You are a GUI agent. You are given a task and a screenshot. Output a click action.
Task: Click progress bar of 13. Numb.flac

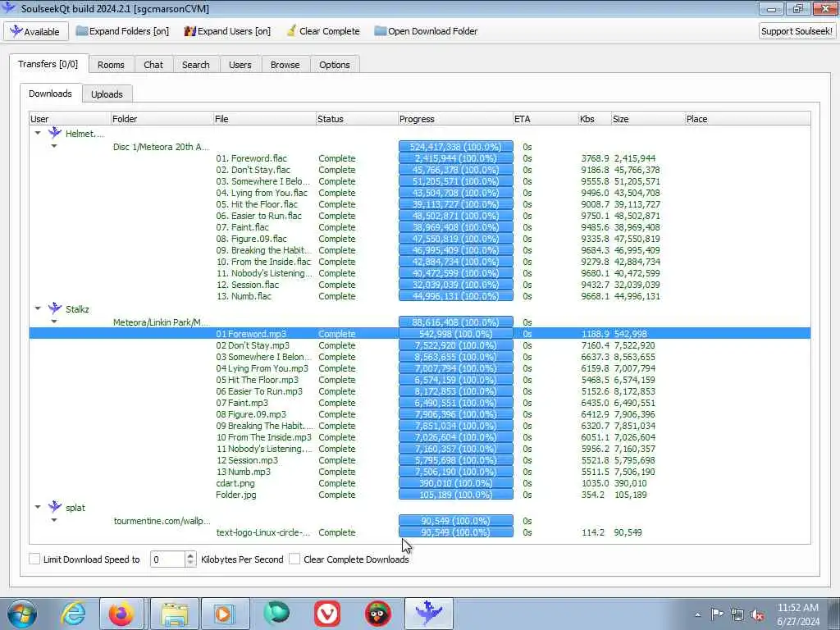tap(456, 295)
